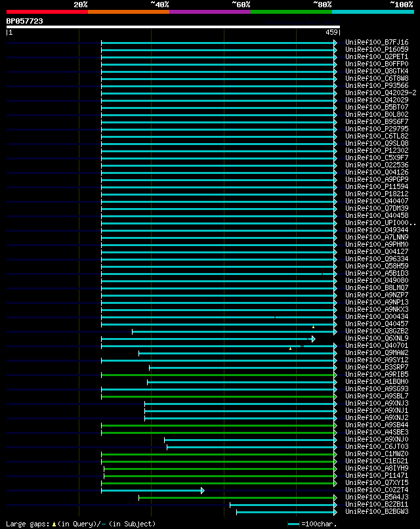Screen dimensions: 420x529
Task: Select the green alignment bar for Q7XYI5
Action: click(218, 484)
